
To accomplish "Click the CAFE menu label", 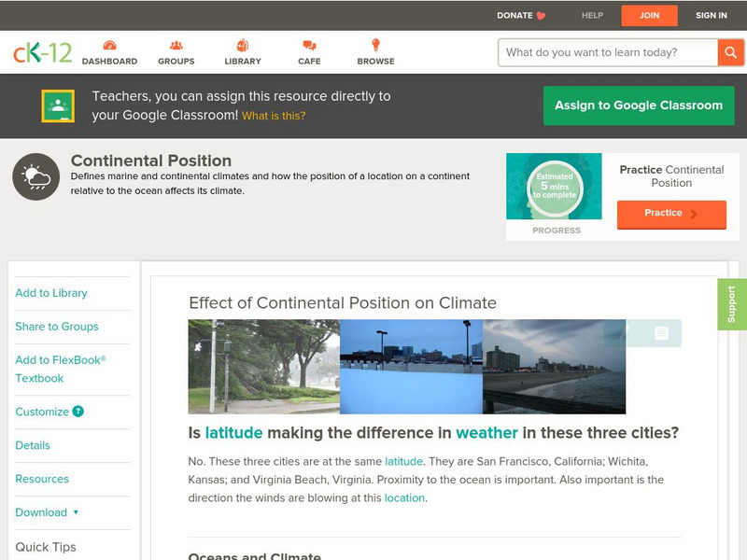I will (309, 62).
